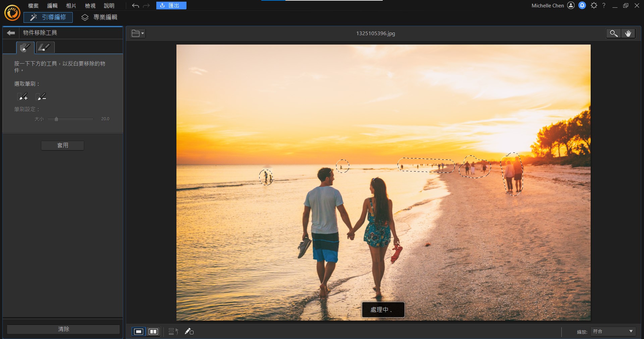Open the 縮放 zoom level dropdown

tap(613, 331)
